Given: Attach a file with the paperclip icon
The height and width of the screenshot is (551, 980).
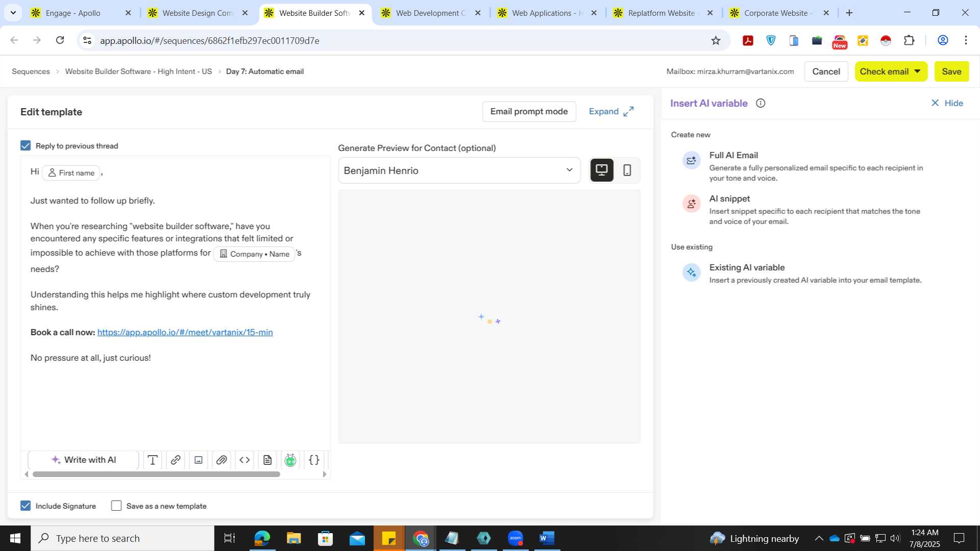Looking at the screenshot, I should click(222, 460).
